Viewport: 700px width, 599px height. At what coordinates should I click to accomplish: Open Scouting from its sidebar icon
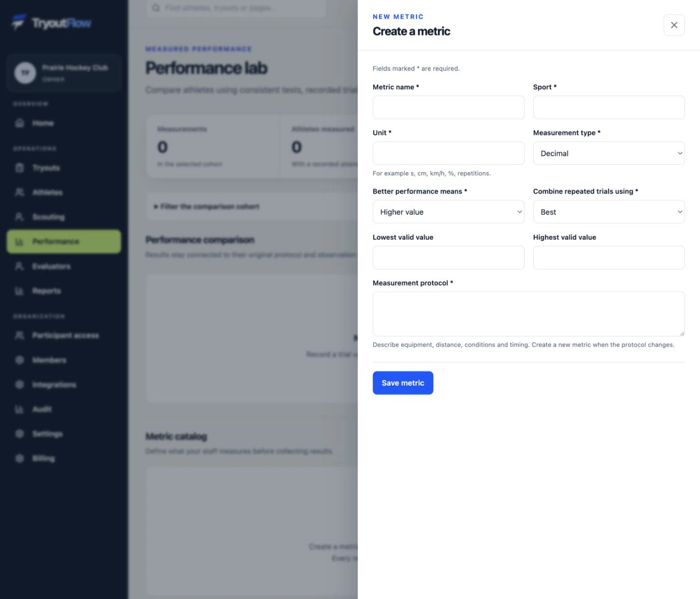20,217
